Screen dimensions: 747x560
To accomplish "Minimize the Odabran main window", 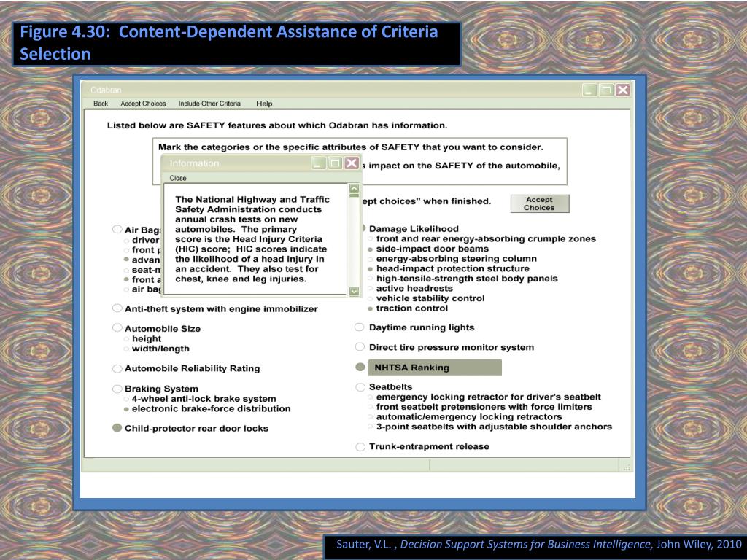I will [589, 90].
